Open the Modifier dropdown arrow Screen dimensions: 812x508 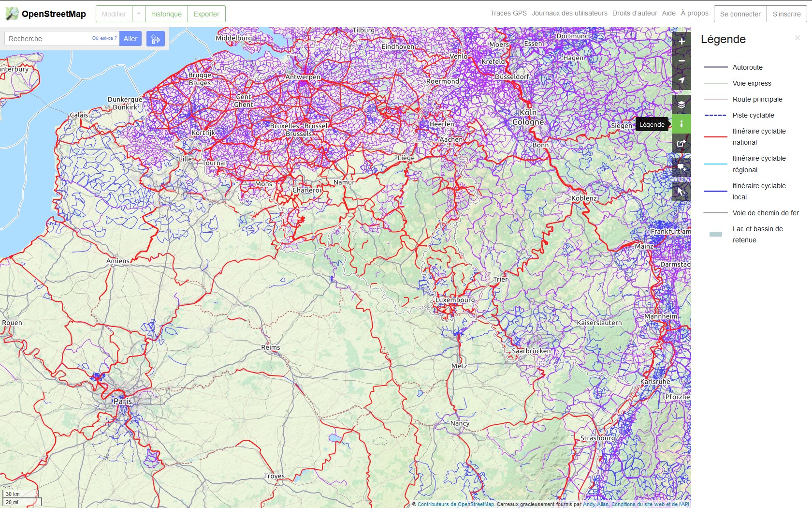139,14
